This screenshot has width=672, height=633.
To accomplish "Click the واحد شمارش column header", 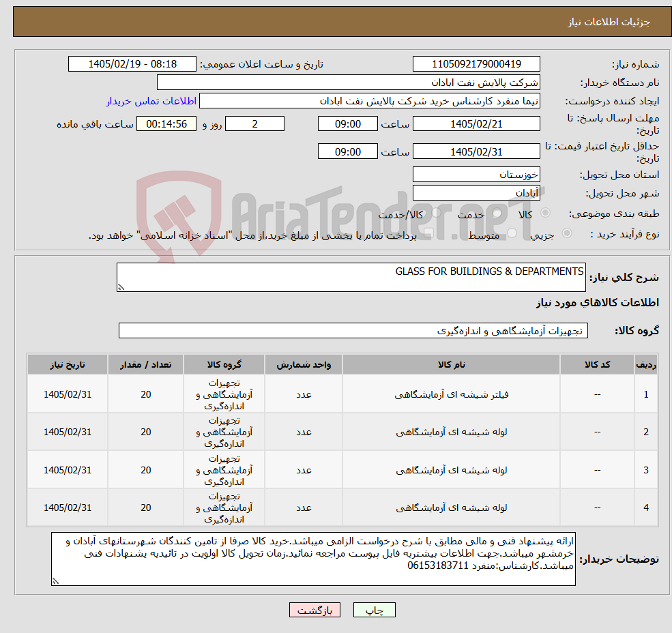I will pos(304,364).
